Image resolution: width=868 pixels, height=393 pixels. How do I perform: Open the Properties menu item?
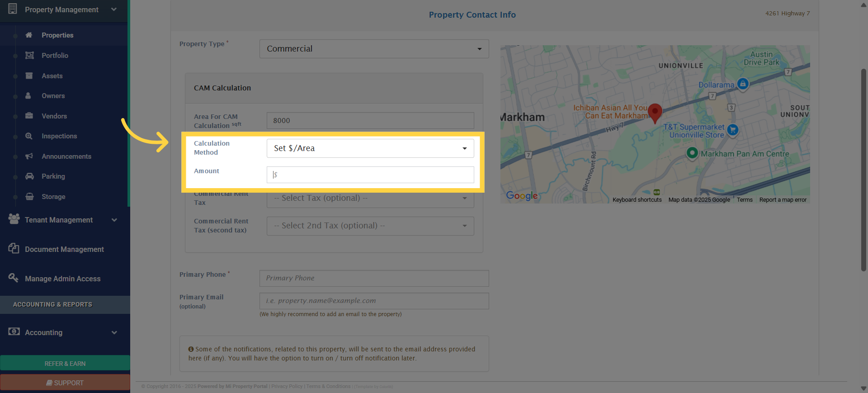(57, 35)
